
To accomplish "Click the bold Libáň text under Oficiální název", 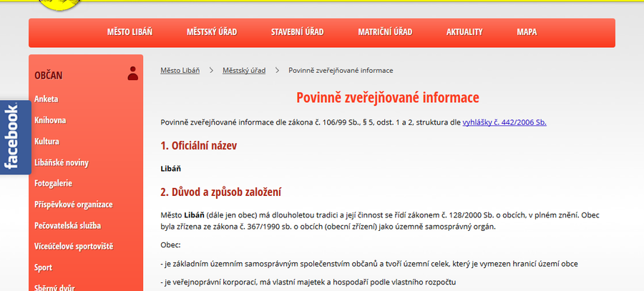I will tap(171, 169).
